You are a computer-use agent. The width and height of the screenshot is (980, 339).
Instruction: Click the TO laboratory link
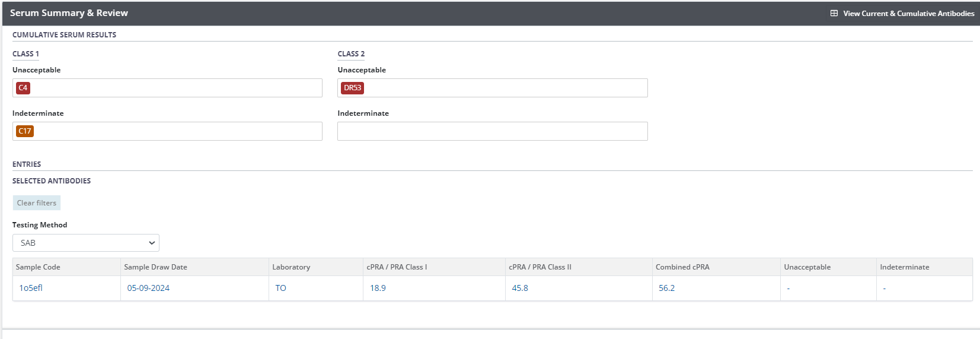280,288
